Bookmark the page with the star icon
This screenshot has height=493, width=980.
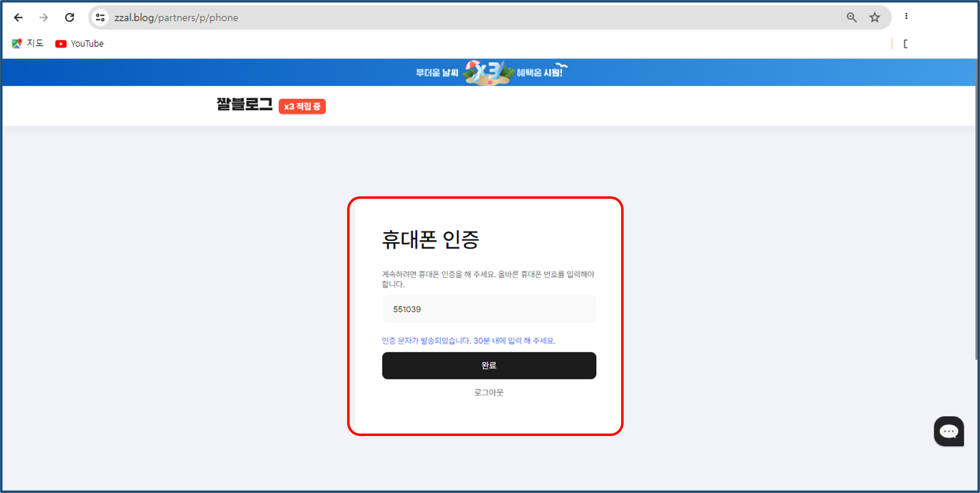(875, 17)
